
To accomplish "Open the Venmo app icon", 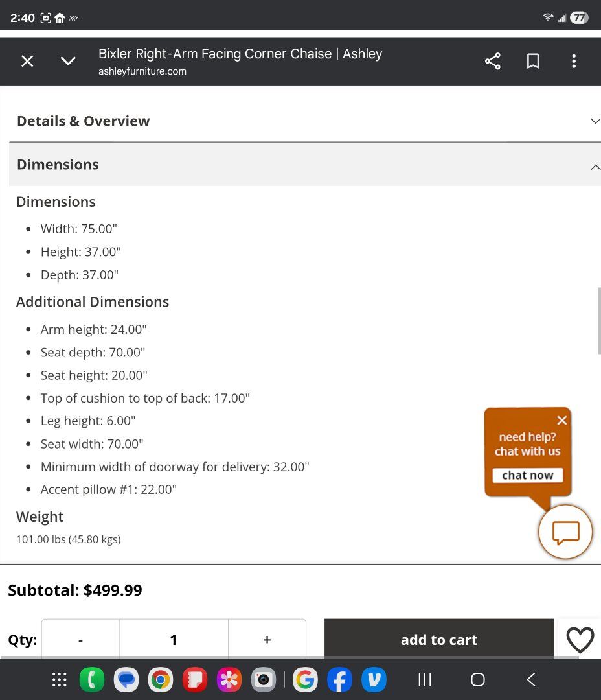I will pyautogui.click(x=374, y=679).
